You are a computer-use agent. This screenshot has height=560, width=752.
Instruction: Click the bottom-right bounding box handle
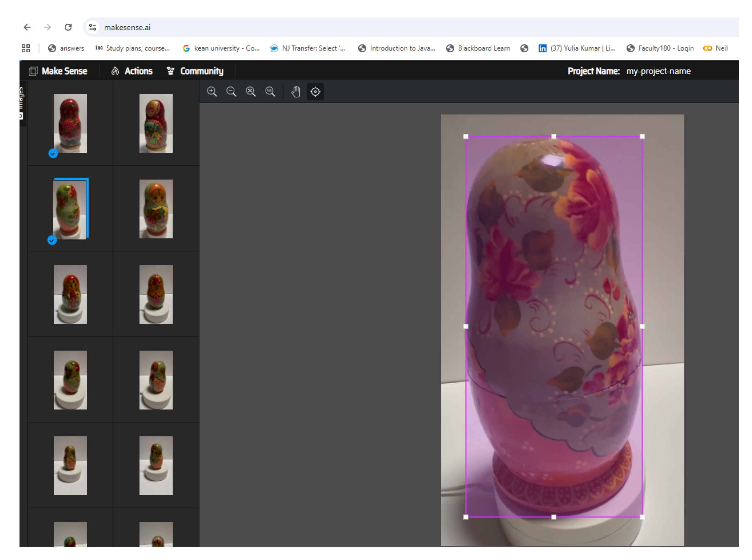click(642, 517)
